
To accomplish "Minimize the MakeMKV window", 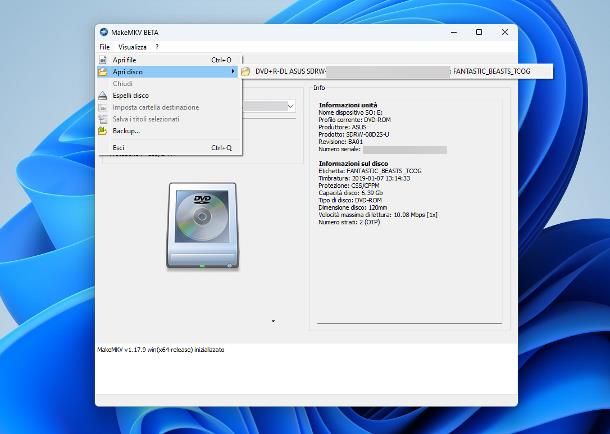I will coord(454,32).
